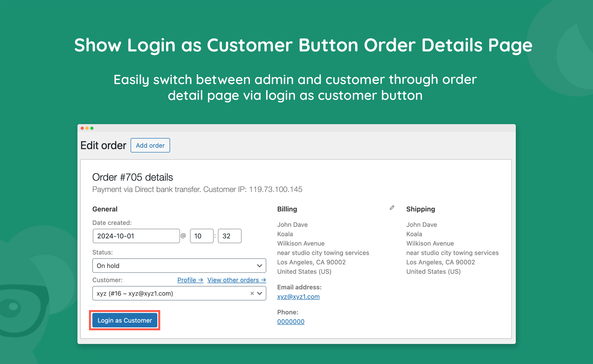Click the phone number "0000000" link

[291, 321]
